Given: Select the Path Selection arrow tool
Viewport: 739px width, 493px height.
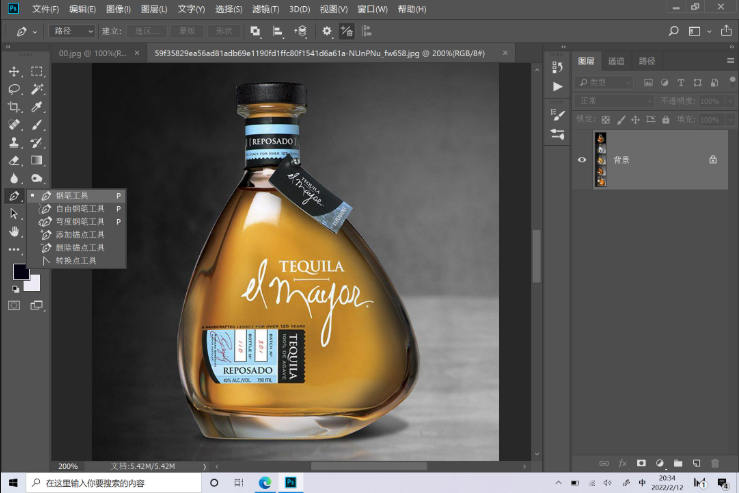Looking at the screenshot, I should click(14, 214).
